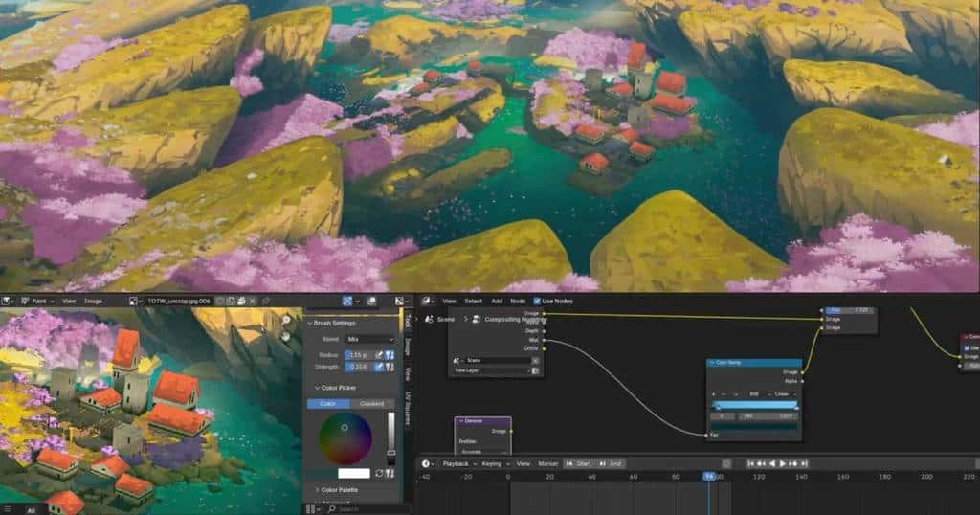
Task: Open the Paint mode dropdown
Action: coord(38,301)
